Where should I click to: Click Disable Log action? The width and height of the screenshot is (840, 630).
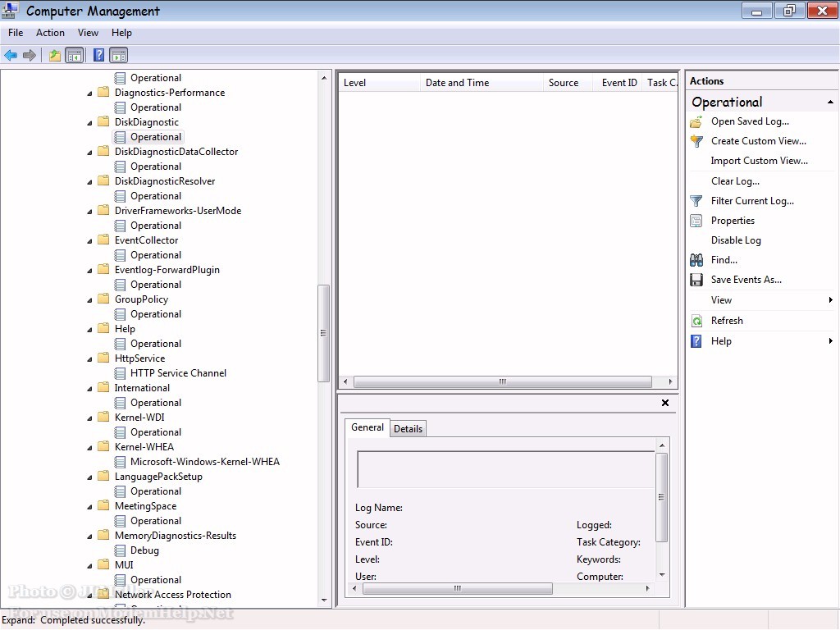(736, 240)
